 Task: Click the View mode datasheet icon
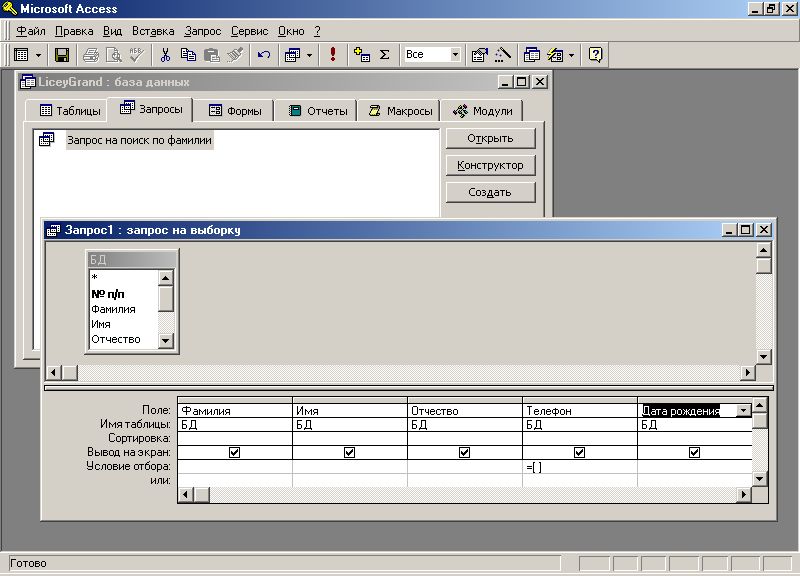[21, 55]
